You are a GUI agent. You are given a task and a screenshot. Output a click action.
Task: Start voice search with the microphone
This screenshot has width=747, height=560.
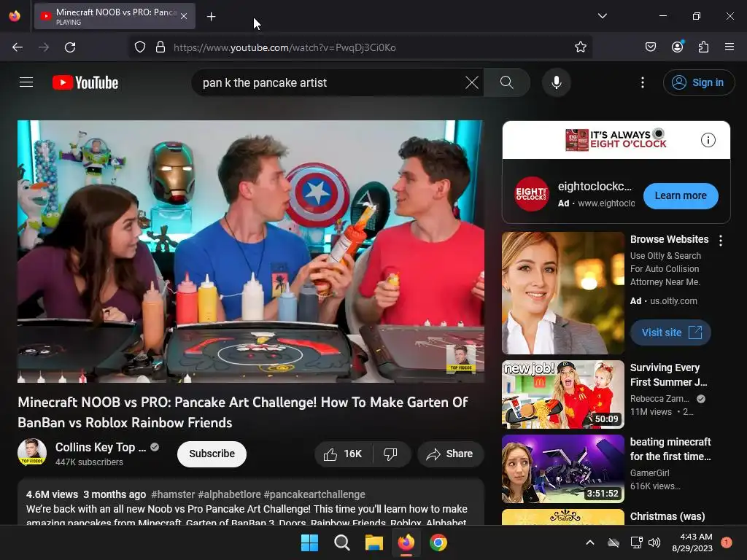point(556,82)
